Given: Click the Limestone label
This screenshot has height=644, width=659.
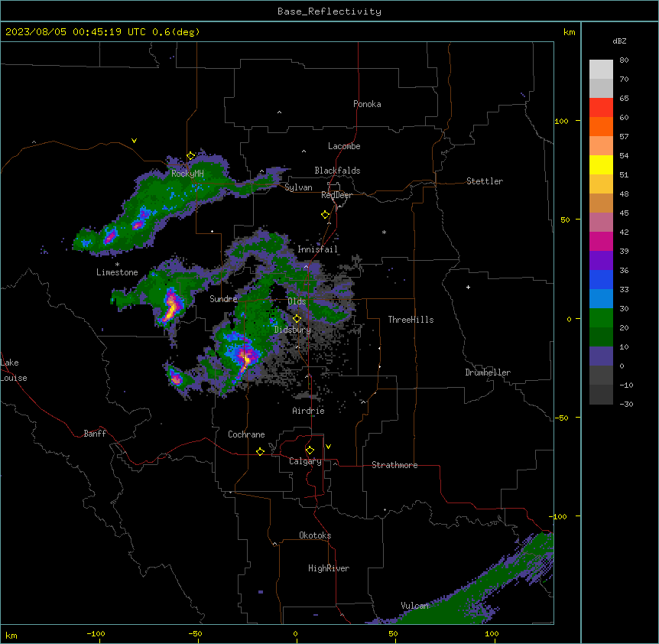Looking at the screenshot, I should coord(117,272).
